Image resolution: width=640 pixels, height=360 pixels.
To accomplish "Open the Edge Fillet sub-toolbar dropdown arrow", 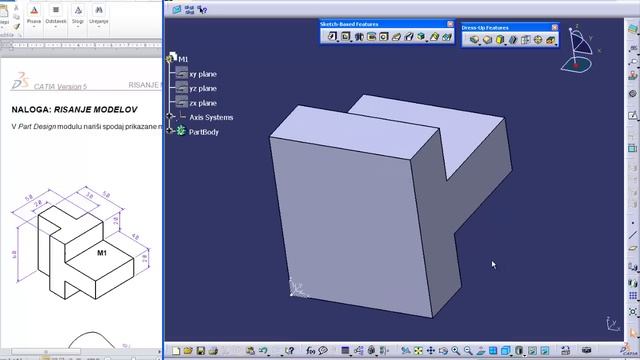I will [x=480, y=44].
